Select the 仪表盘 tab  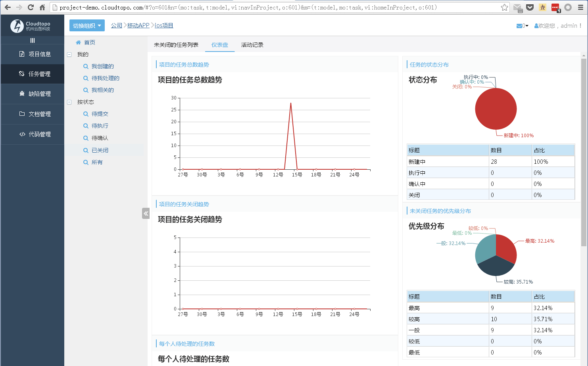(220, 45)
